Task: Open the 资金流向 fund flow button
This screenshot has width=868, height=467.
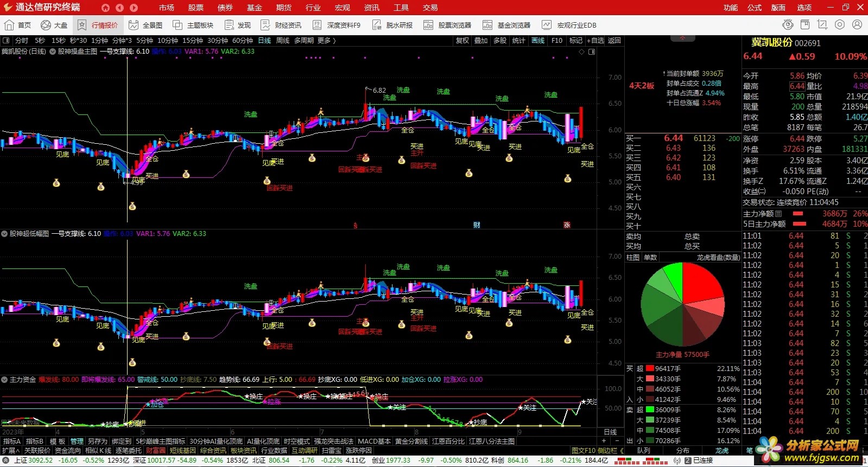Action: pos(68,450)
